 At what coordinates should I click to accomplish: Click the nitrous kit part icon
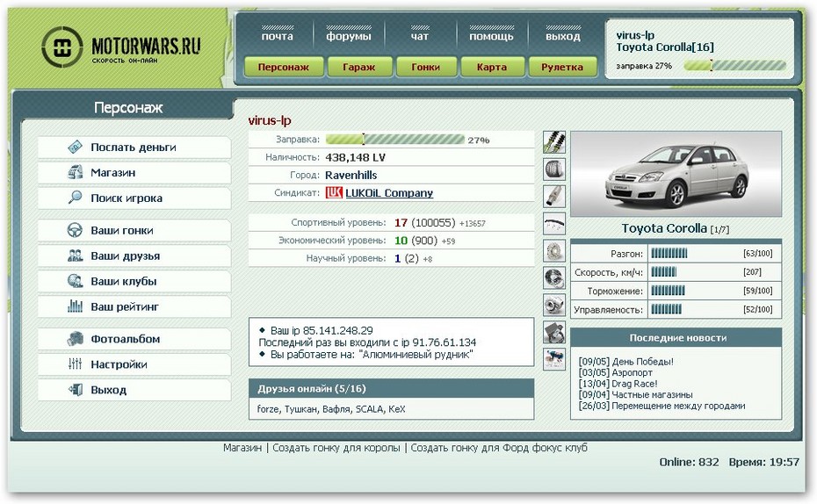click(553, 359)
